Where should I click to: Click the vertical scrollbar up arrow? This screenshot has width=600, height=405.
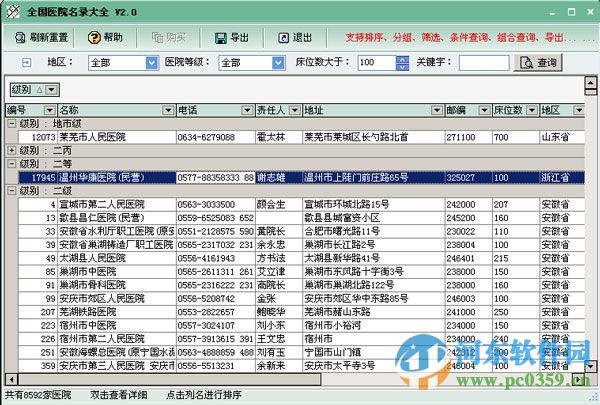tap(591, 82)
